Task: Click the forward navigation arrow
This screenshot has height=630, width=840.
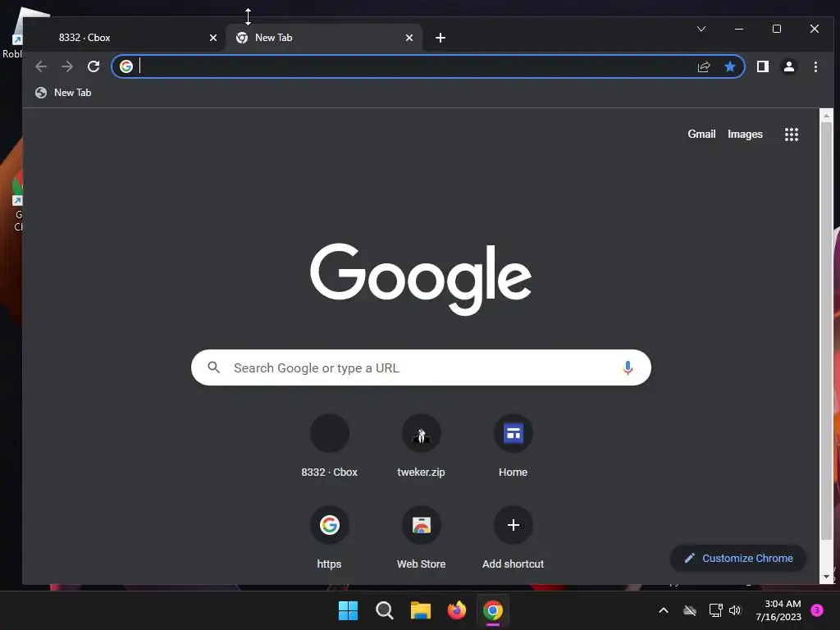Action: 67,66
